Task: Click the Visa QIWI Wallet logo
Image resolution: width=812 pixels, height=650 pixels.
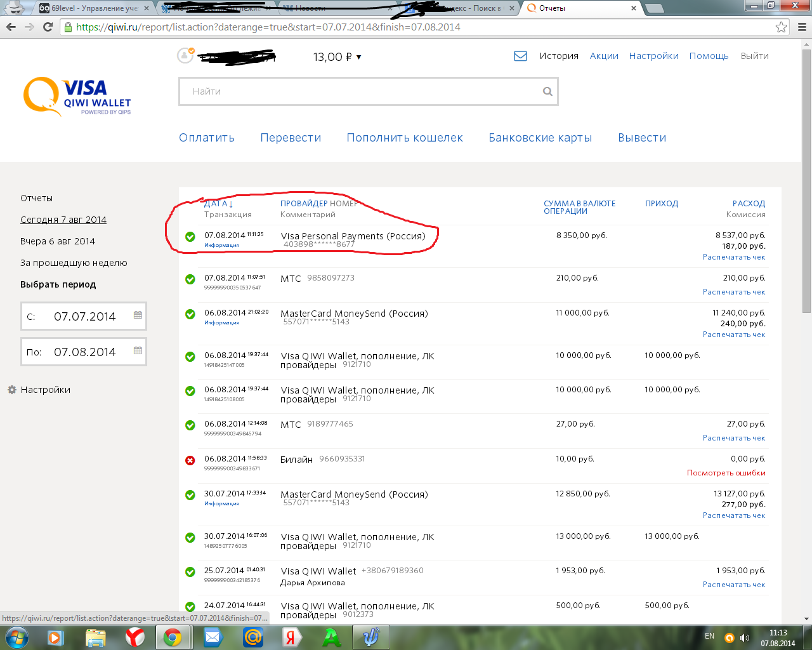Action: coord(77,96)
